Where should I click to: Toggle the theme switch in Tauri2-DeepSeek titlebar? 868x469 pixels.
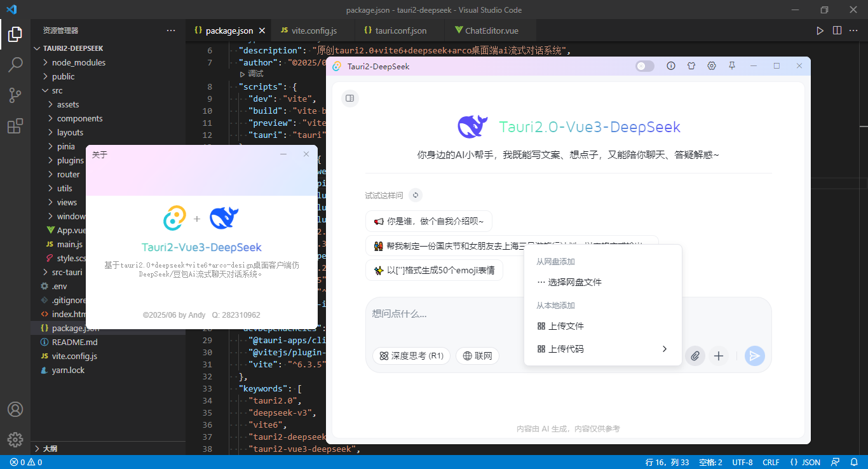(645, 66)
